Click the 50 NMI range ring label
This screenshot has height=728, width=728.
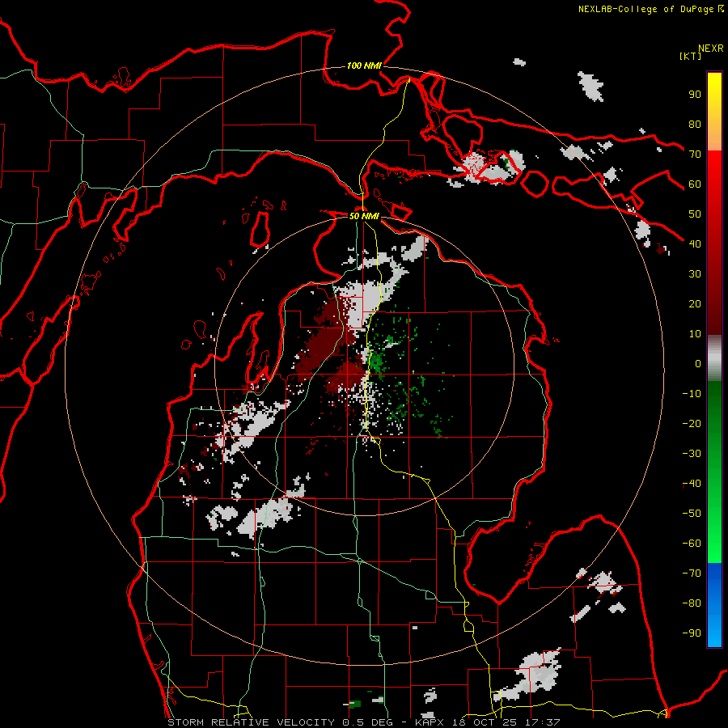coord(364,216)
